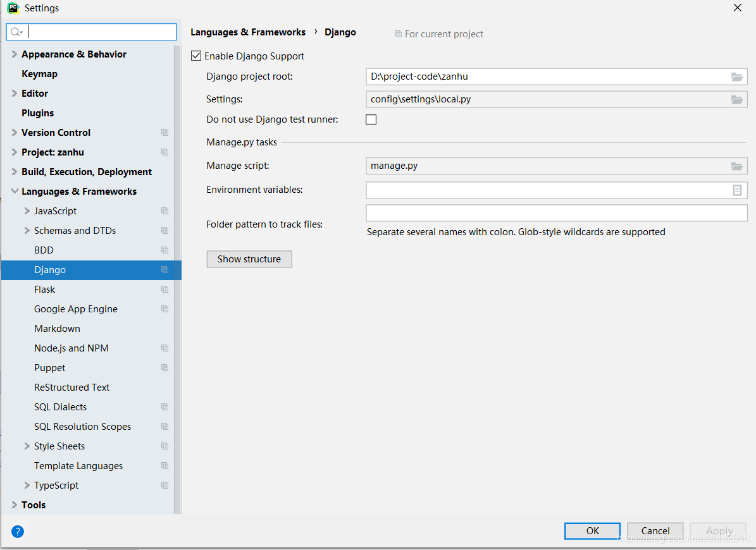Browse for Django project root folder
Image resolution: width=756 pixels, height=550 pixels.
click(x=736, y=76)
